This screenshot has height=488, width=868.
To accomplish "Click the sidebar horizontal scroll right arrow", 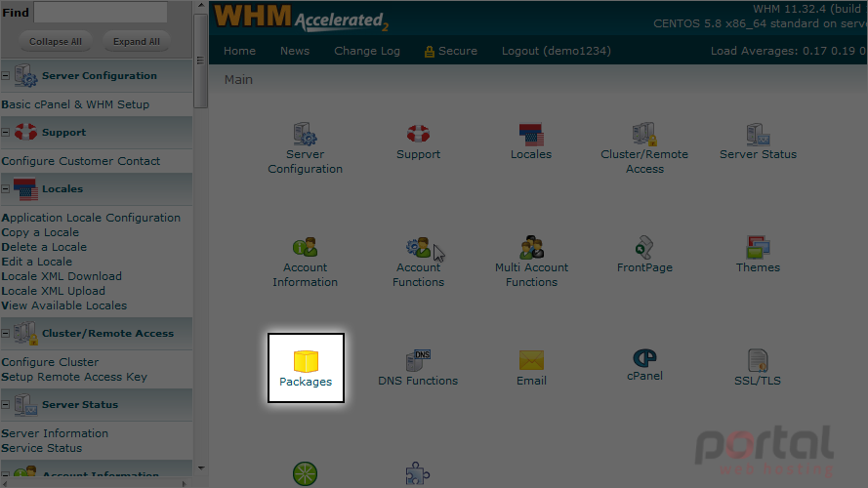I will pos(185,483).
